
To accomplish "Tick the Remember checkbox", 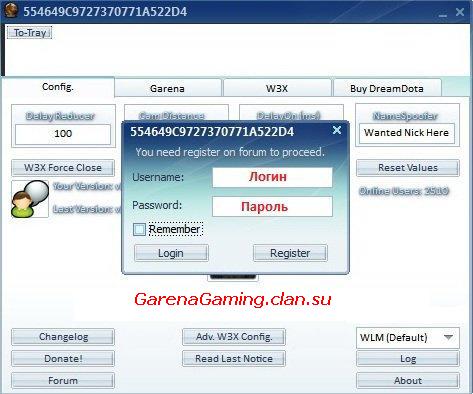I will (139, 229).
